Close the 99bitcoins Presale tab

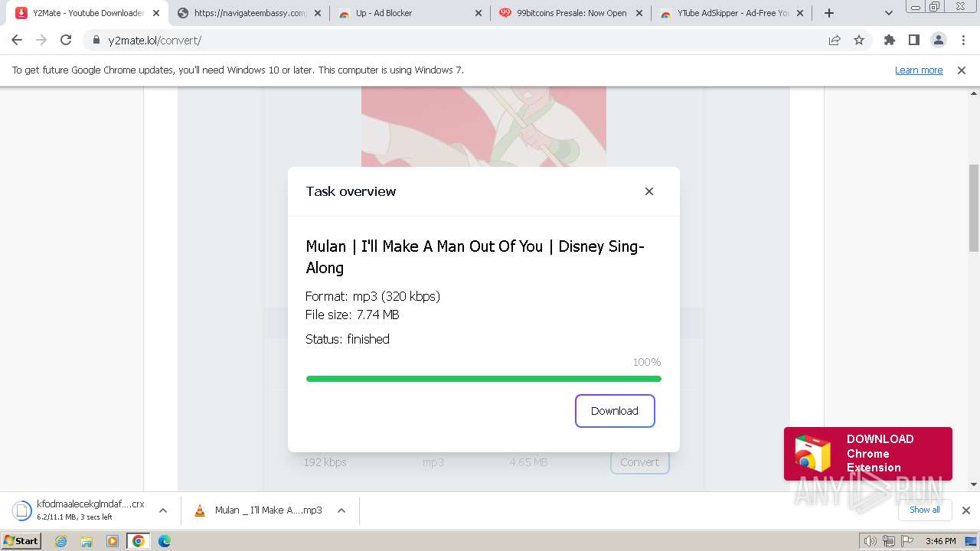pyautogui.click(x=639, y=13)
